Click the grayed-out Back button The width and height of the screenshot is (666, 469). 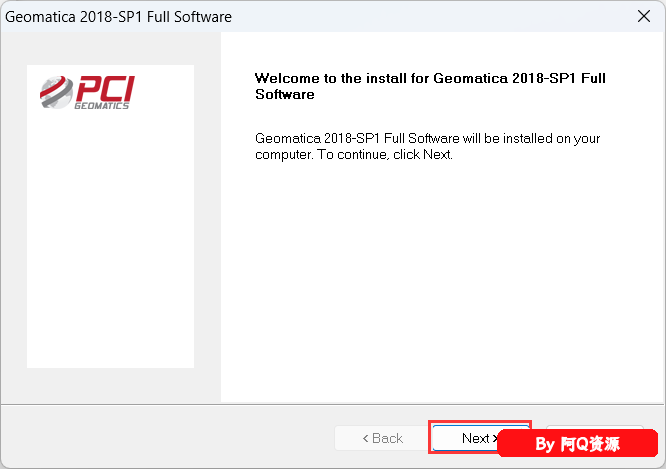381,438
